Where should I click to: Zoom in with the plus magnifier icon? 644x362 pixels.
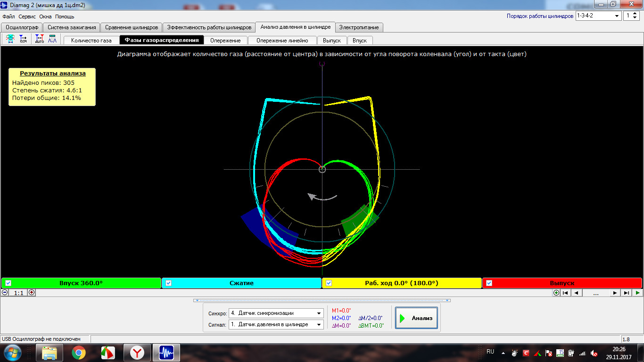[x=32, y=292]
